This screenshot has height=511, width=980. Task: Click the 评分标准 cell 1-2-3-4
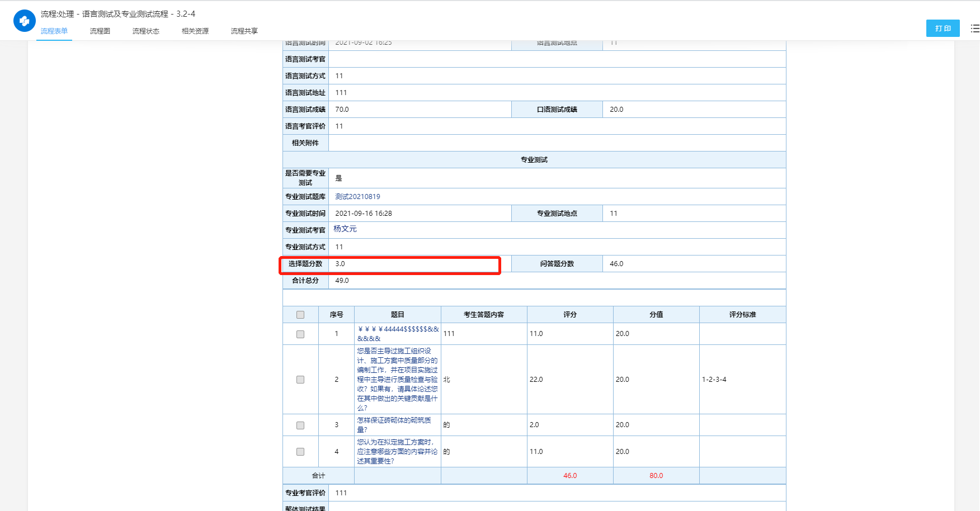(714, 380)
